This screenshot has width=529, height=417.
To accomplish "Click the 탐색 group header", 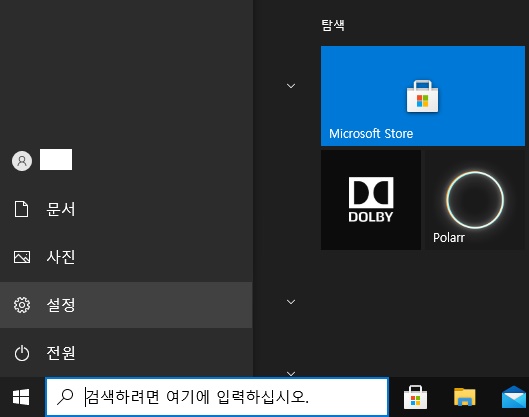I will 333,25.
